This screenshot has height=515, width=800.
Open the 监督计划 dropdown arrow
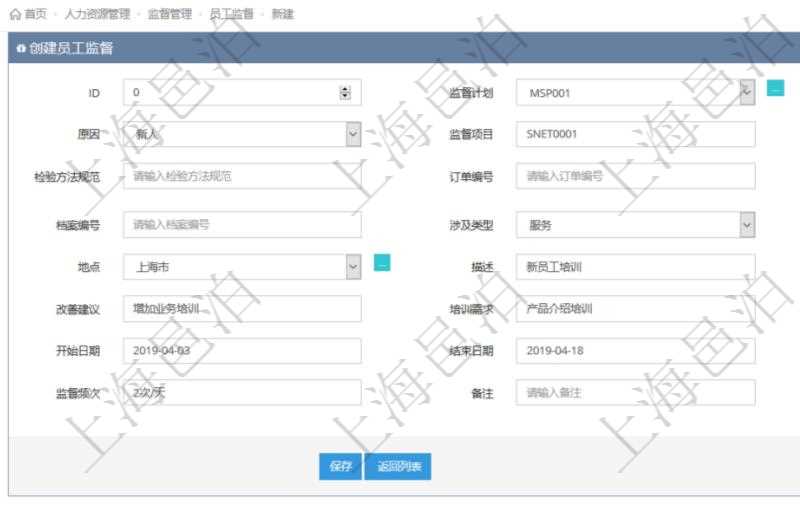click(747, 92)
